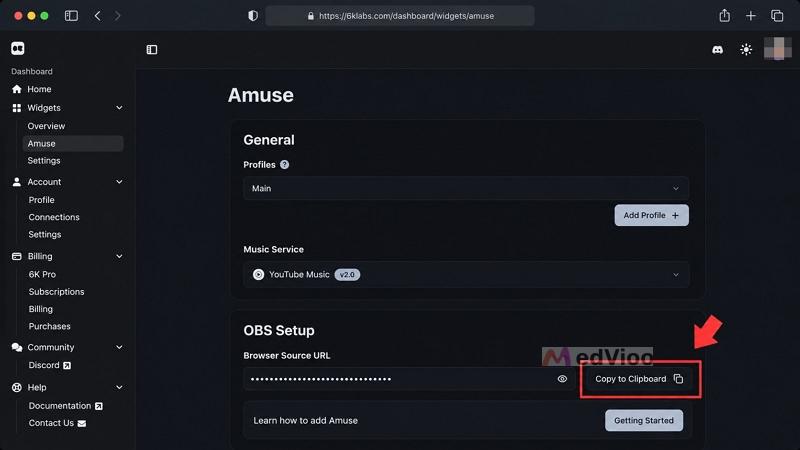Collapse the Help section chevron
This screenshot has width=800, height=450.
pos(119,387)
